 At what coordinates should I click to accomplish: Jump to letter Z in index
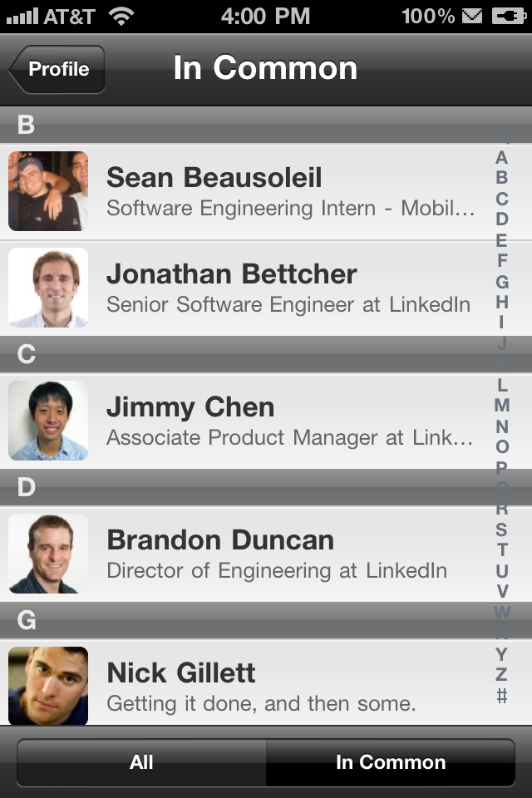point(502,674)
